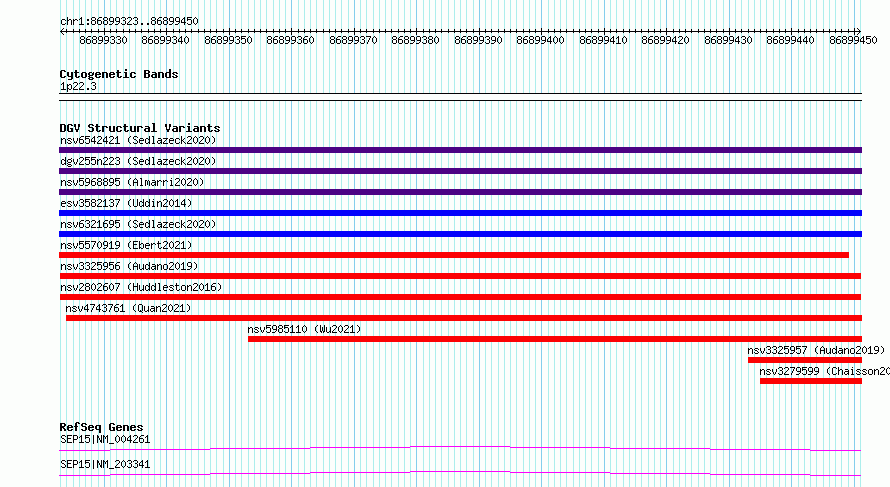Click ruler position 86899390
Viewport: 890px width, 487px height.
(x=478, y=40)
